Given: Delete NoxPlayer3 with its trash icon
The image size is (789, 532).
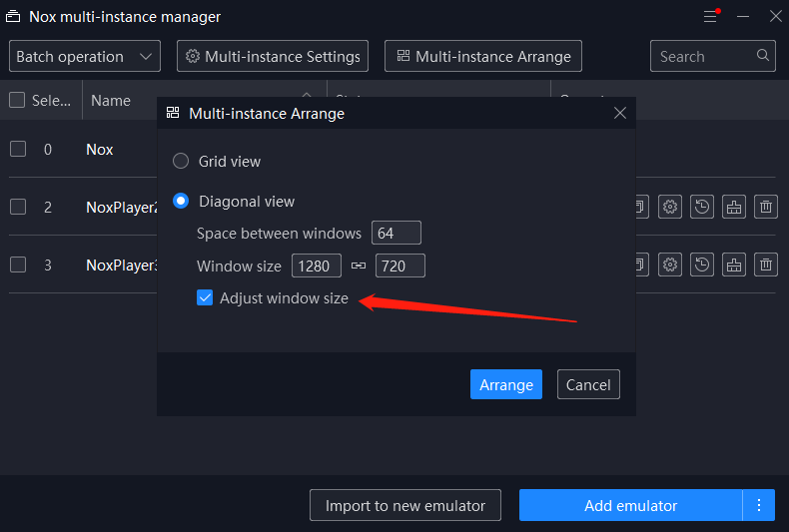Looking at the screenshot, I should [x=766, y=265].
